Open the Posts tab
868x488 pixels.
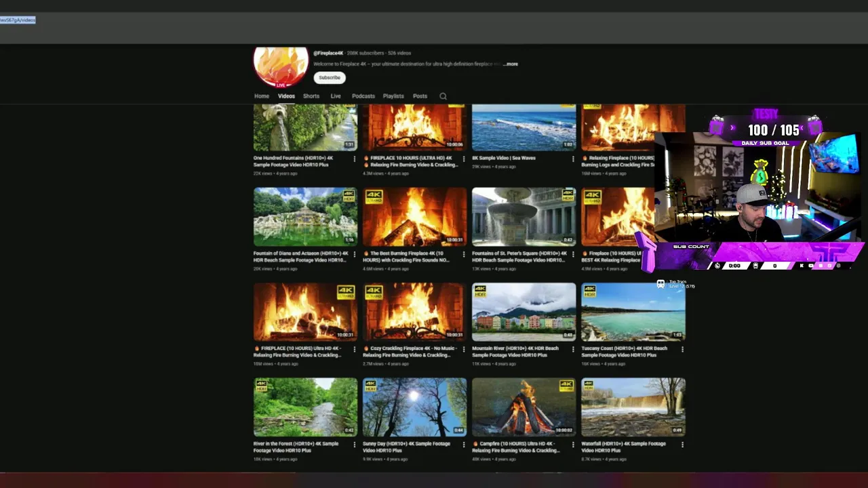click(420, 96)
